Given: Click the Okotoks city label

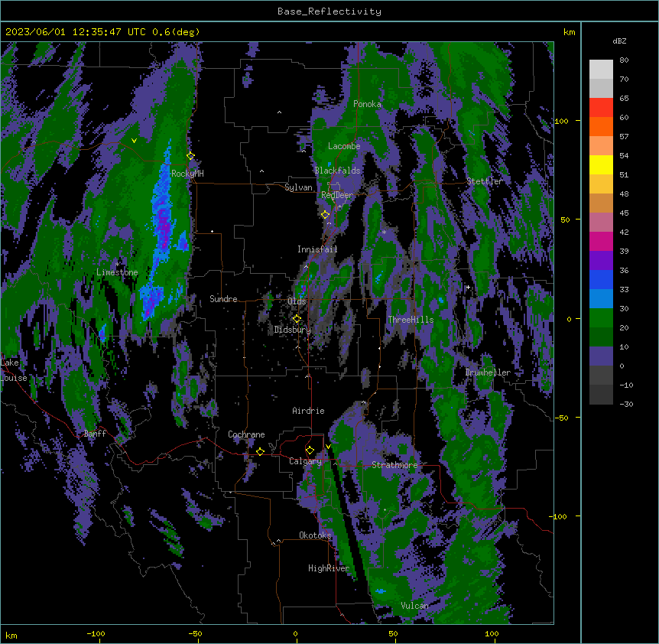Looking at the screenshot, I should 315,535.
